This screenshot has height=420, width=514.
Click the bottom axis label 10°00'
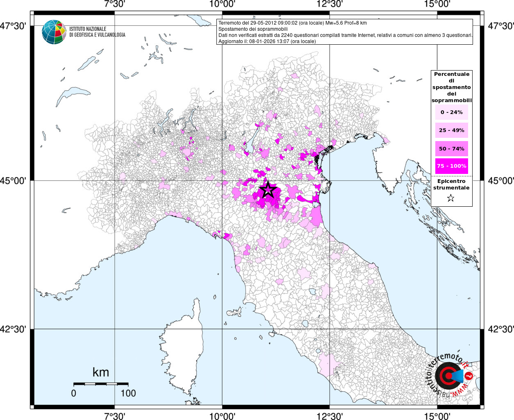[223, 416]
